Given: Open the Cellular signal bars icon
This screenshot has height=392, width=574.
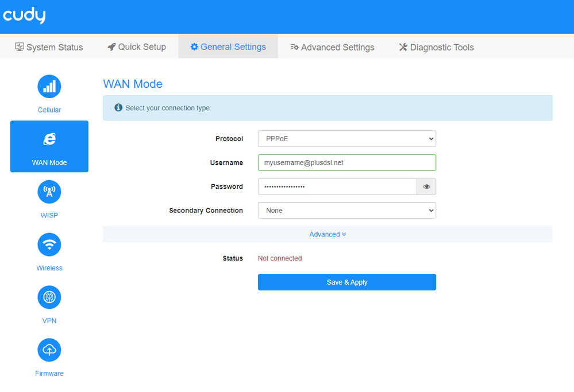Looking at the screenshot, I should pyautogui.click(x=49, y=87).
